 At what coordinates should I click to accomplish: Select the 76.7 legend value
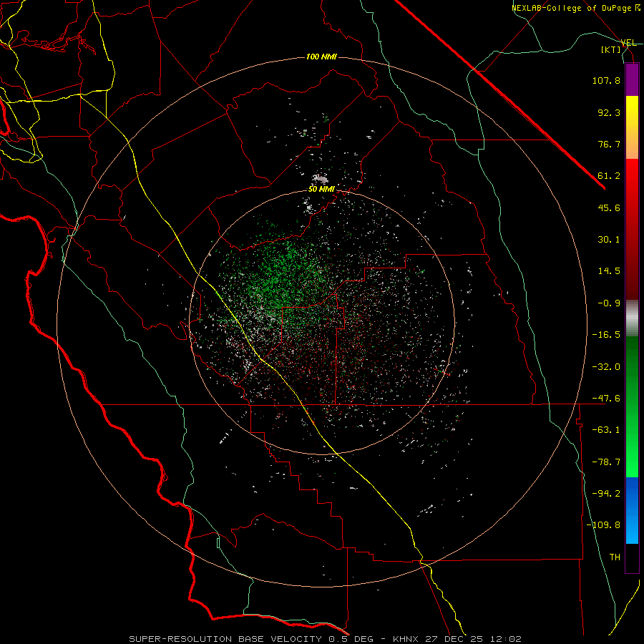click(x=609, y=144)
